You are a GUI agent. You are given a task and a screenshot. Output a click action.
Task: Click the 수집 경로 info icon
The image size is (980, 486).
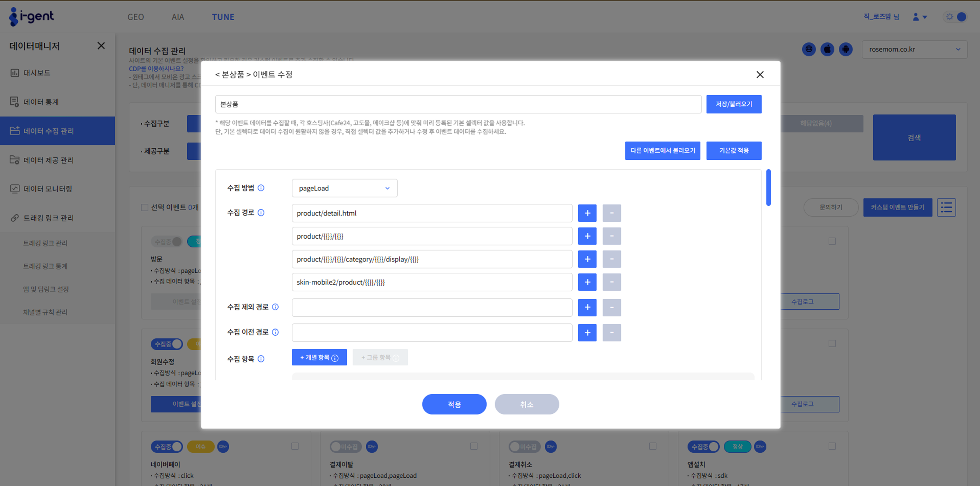(x=261, y=213)
